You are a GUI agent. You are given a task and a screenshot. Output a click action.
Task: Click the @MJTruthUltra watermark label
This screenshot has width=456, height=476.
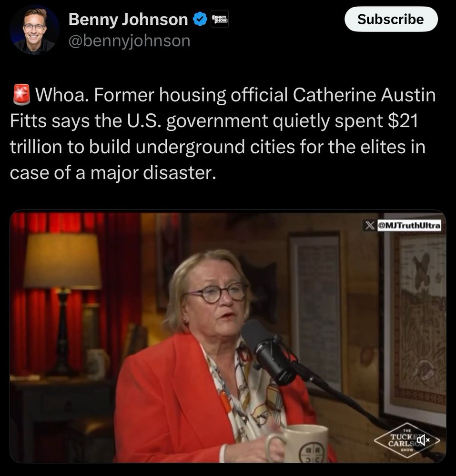pyautogui.click(x=409, y=226)
